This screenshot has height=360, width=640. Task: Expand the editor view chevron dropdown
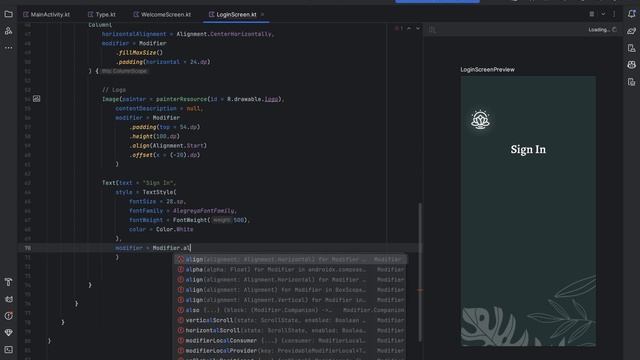click(603, 14)
